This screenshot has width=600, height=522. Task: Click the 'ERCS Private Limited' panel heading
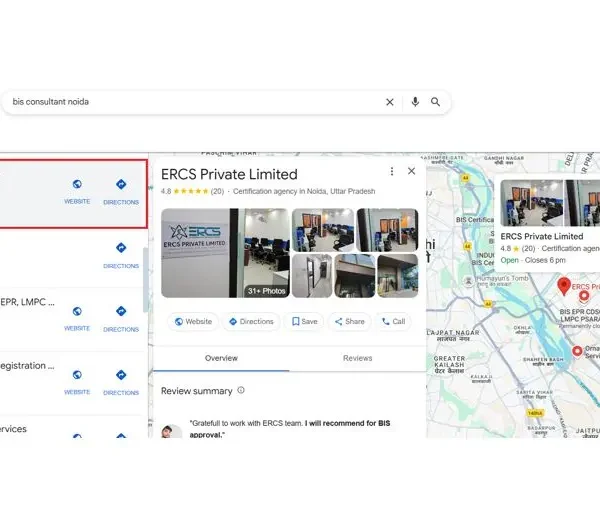pos(229,175)
